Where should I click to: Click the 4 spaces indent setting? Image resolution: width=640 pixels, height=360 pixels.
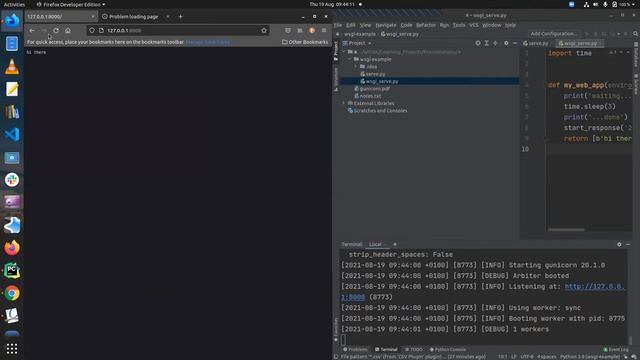546,357
